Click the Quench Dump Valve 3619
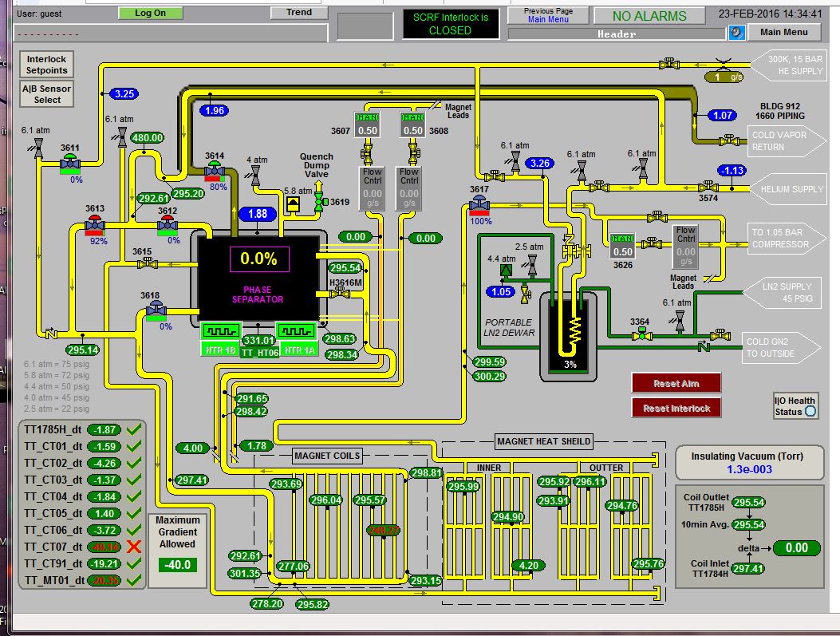This screenshot has width=840, height=636. pos(319,202)
